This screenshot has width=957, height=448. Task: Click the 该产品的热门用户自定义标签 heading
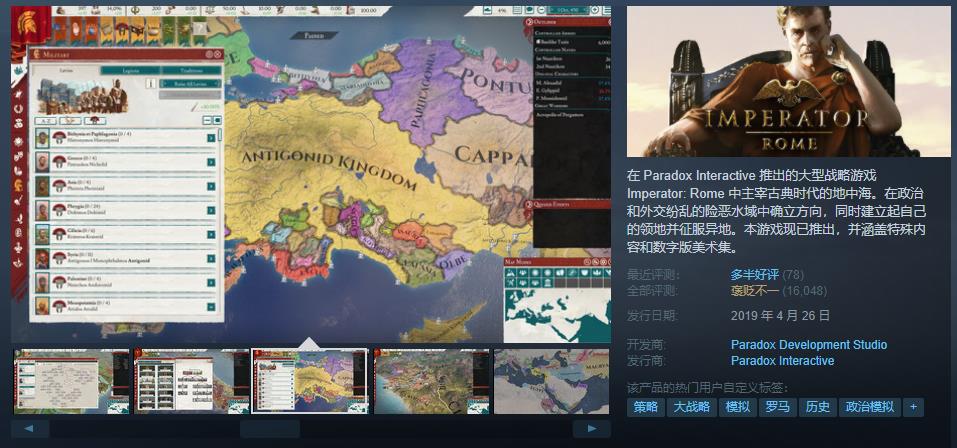[707, 388]
